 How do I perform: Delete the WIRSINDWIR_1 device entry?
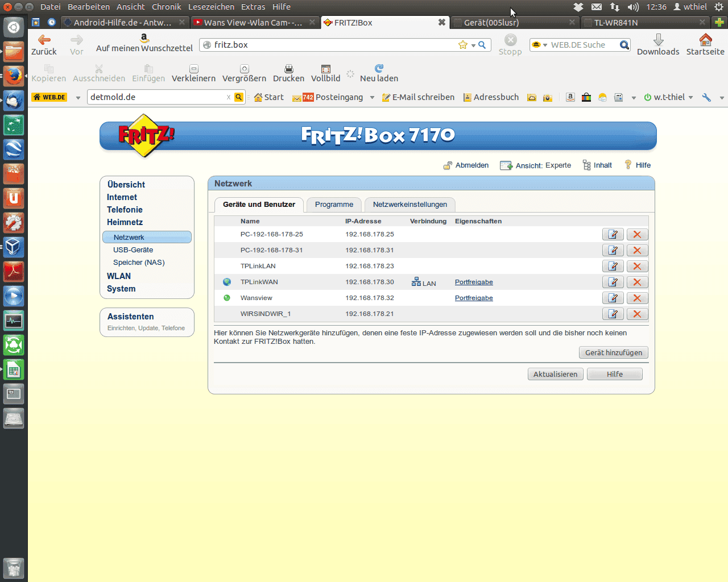pyautogui.click(x=637, y=314)
